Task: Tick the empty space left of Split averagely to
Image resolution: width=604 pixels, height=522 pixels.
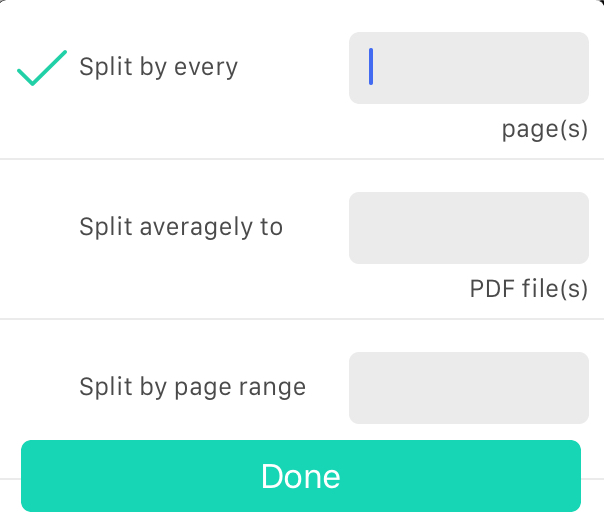Action: (x=42, y=228)
